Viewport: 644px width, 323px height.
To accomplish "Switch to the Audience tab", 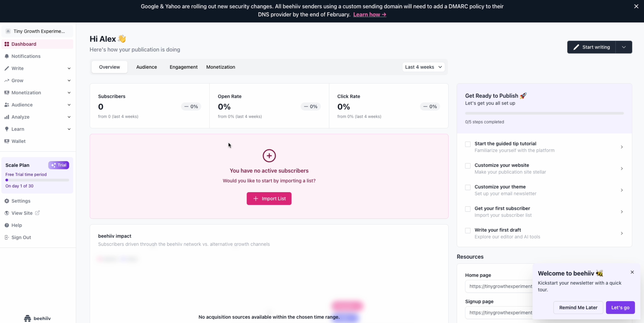I will coord(147,67).
